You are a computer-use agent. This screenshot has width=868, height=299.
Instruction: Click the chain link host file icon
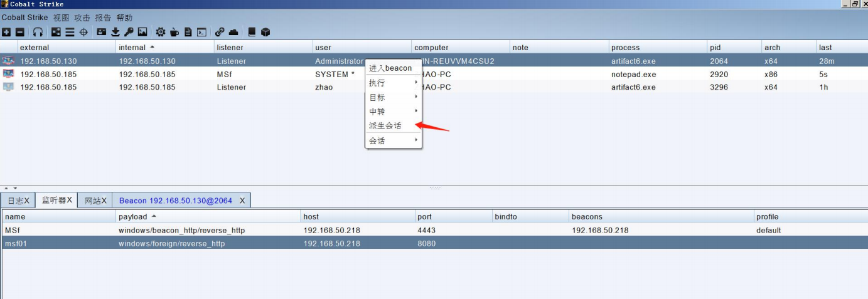[x=220, y=32]
